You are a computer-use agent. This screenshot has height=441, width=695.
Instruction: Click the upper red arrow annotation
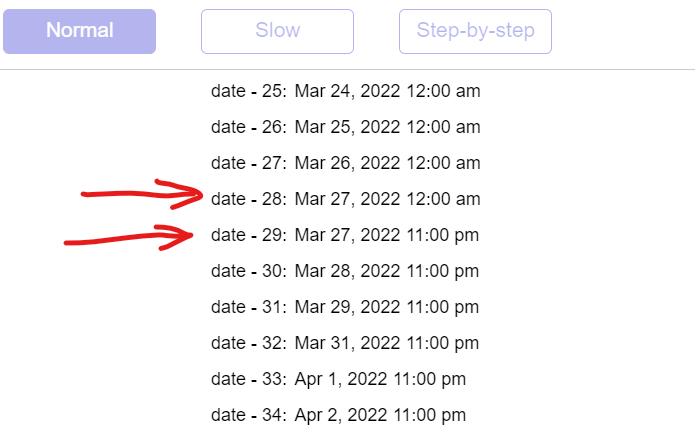142,194
